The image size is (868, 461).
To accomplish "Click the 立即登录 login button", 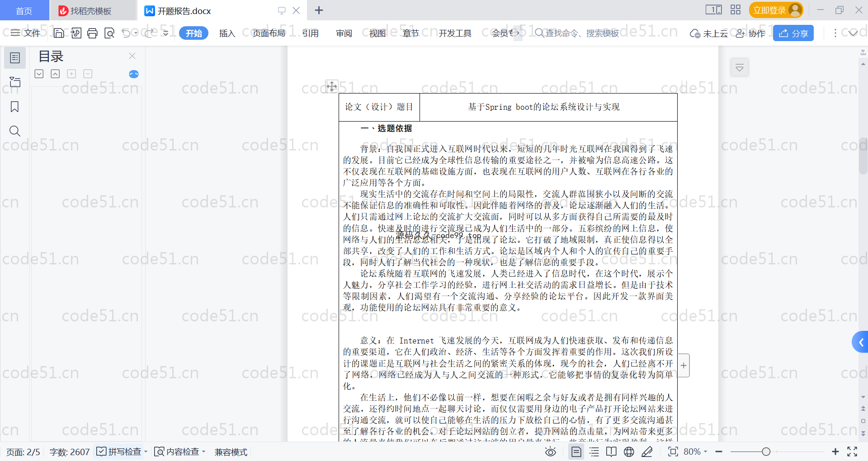I will (x=776, y=10).
